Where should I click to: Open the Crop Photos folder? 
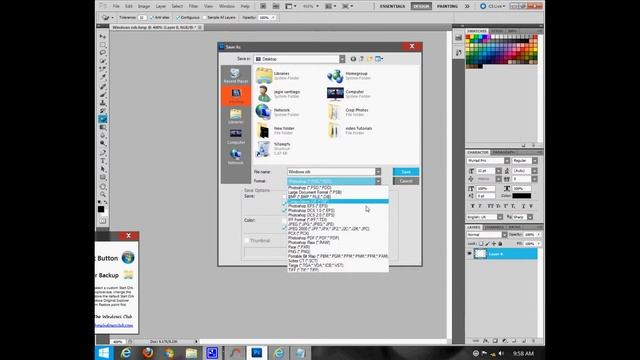pos(348,112)
